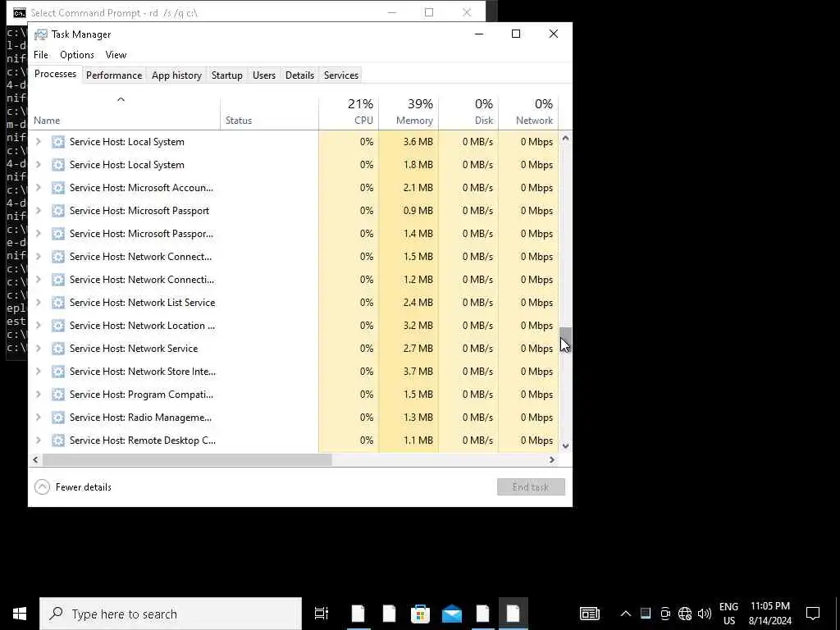Open the Action Center notifications
840x630 pixels.
(x=813, y=614)
